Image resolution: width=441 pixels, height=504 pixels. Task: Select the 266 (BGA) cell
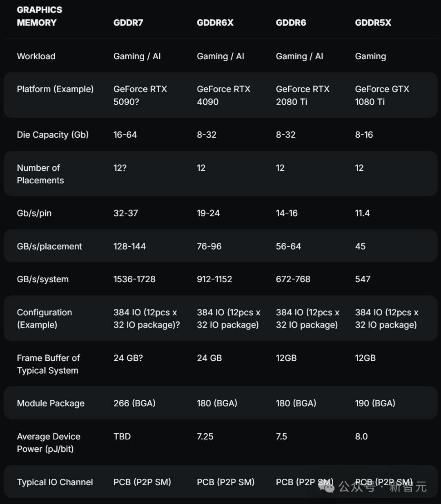pyautogui.click(x=134, y=404)
